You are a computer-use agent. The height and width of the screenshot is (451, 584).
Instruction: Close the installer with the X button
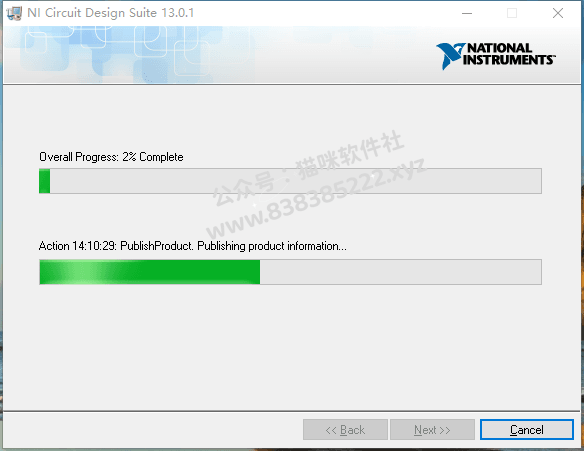(558, 13)
